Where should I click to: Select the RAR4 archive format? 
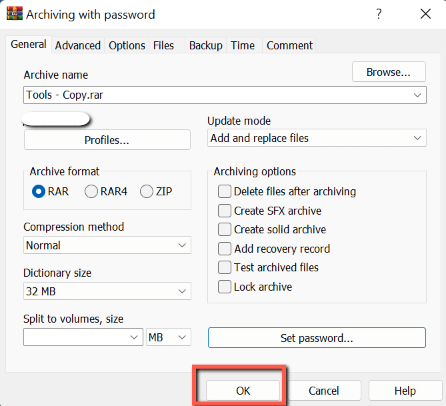pos(91,191)
